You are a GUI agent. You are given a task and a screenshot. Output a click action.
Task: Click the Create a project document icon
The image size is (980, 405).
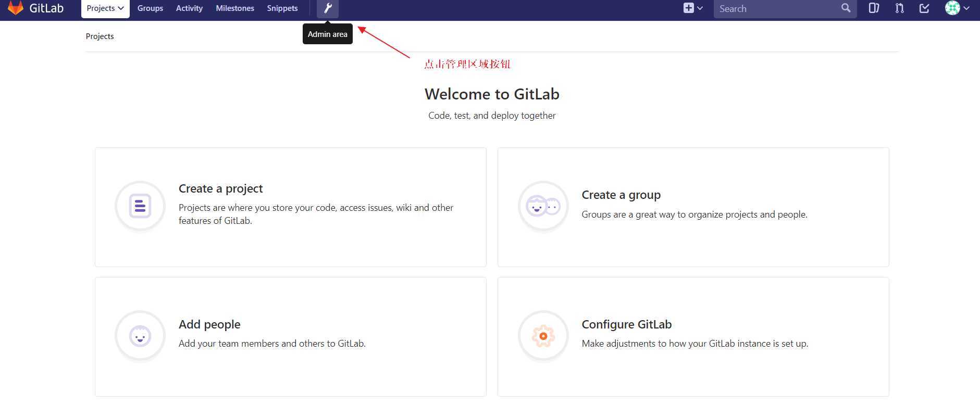pyautogui.click(x=140, y=206)
